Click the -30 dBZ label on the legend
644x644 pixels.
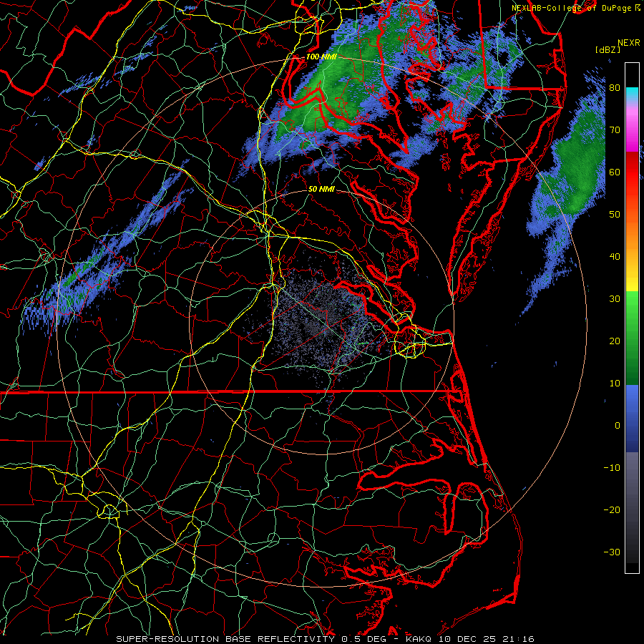612,552
